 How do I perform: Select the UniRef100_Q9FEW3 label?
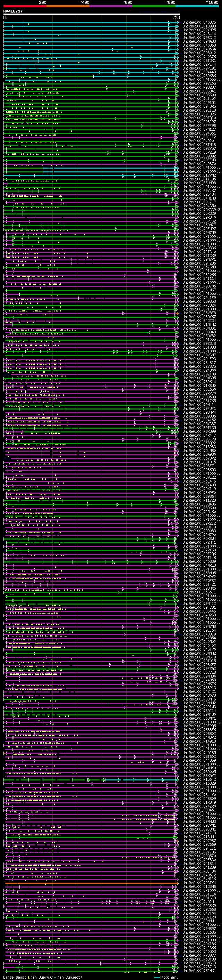pos(199,160)
